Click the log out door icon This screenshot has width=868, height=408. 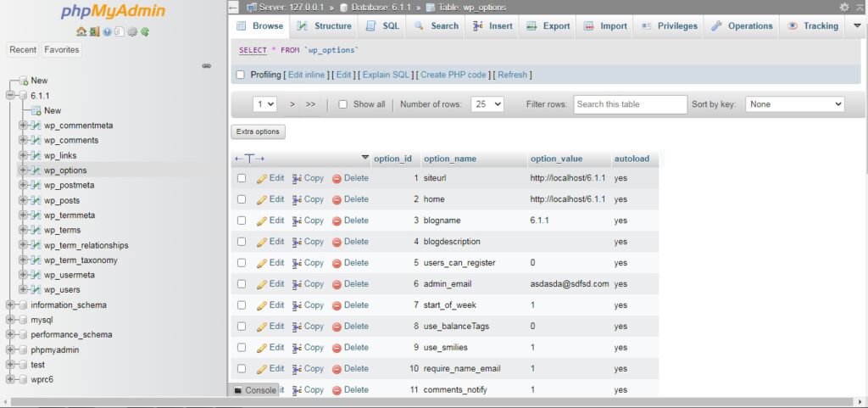94,32
